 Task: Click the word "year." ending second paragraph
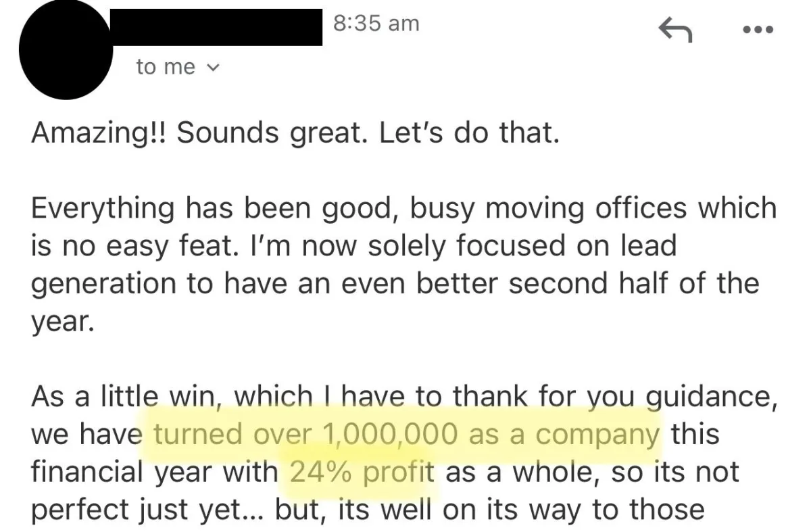(59, 323)
